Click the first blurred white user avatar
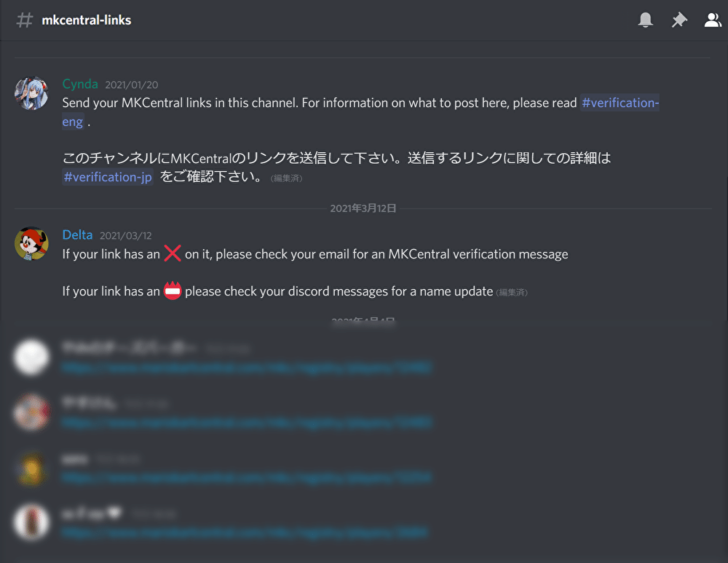Screen dimensions: 728x563 click(x=31, y=357)
